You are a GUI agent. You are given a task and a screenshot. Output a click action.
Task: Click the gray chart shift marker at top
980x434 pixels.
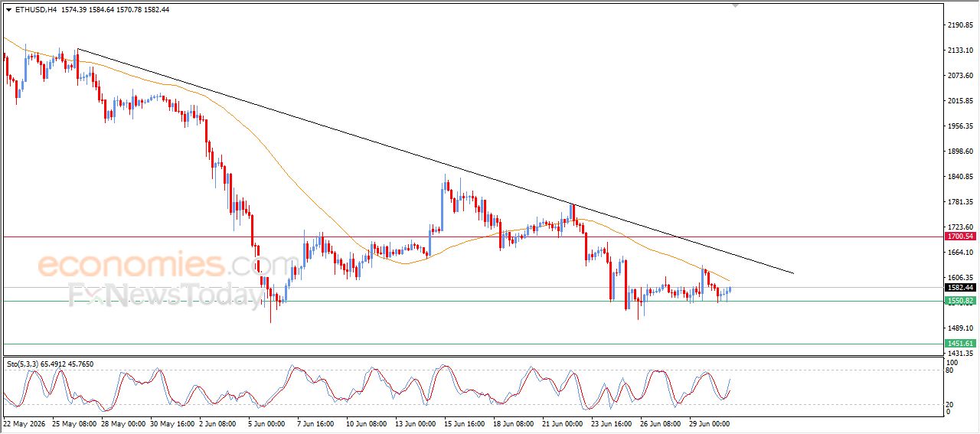736,5
